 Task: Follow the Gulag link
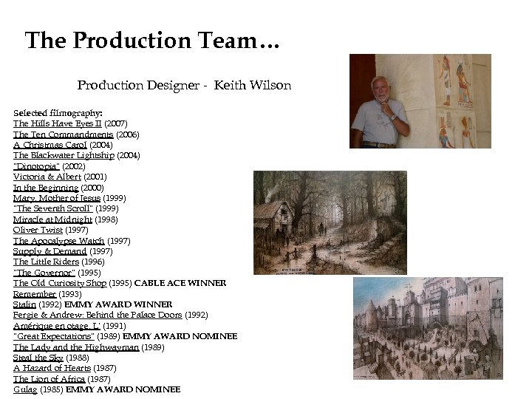tap(25, 389)
